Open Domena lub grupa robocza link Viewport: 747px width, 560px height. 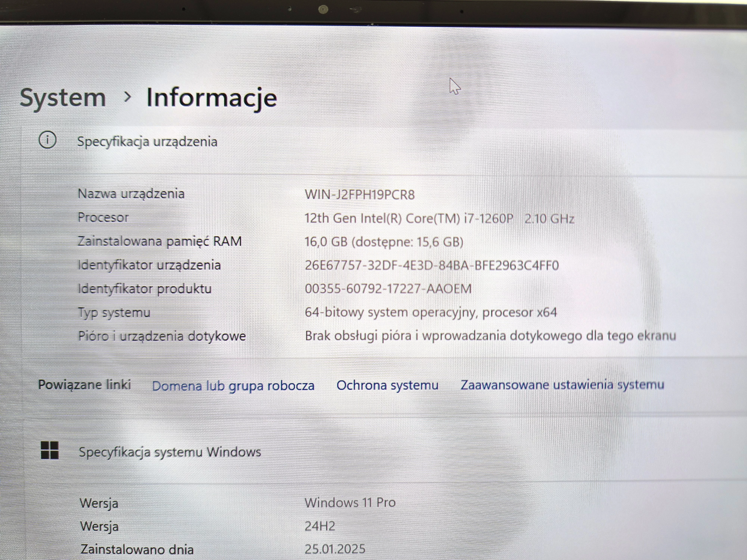pyautogui.click(x=233, y=386)
